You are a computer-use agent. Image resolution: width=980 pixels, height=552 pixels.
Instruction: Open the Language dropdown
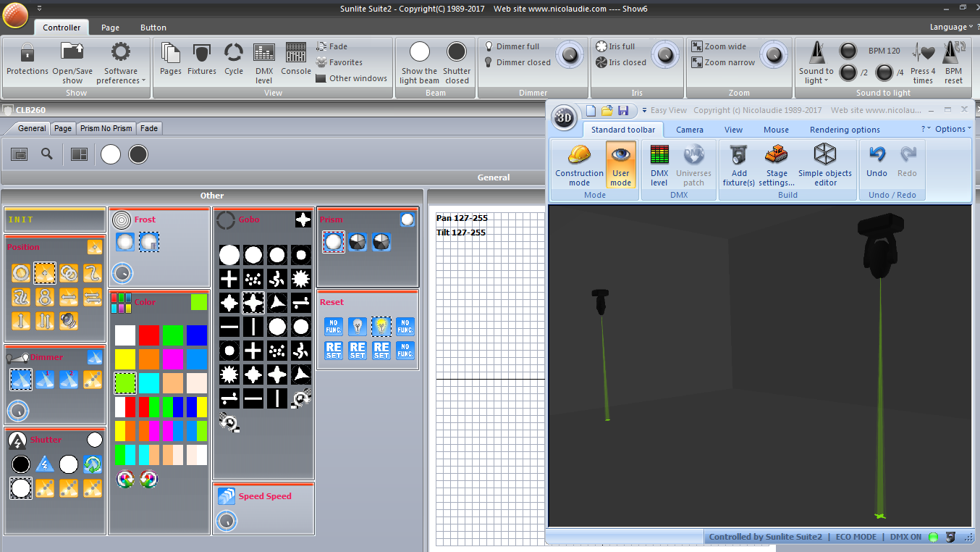coord(951,27)
